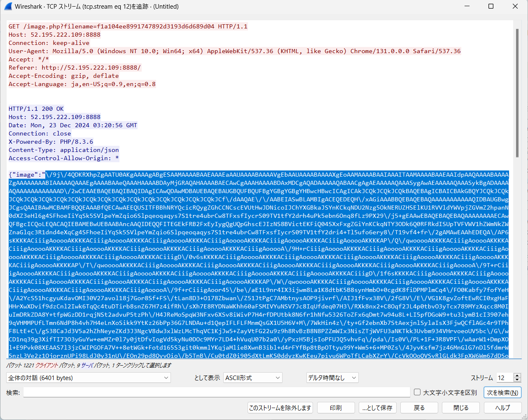The width and height of the screenshot is (528, 420).
Task: Maximize the Wireshark stream window
Action: click(491, 6)
